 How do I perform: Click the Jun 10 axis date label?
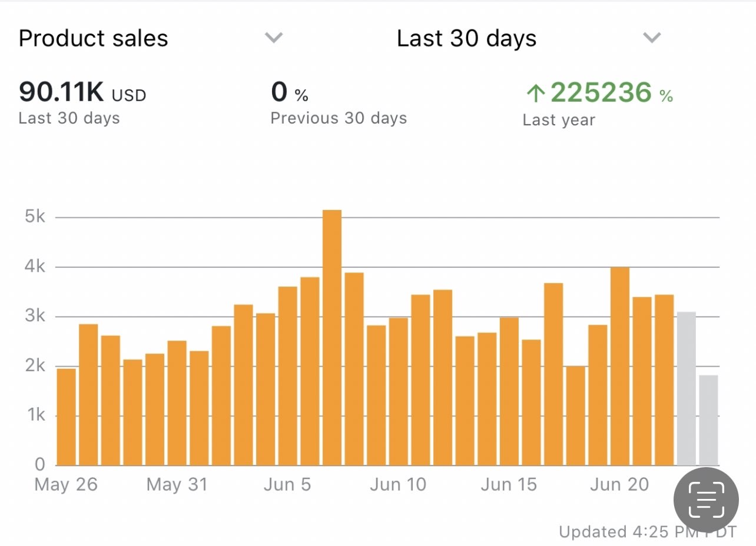(x=398, y=485)
